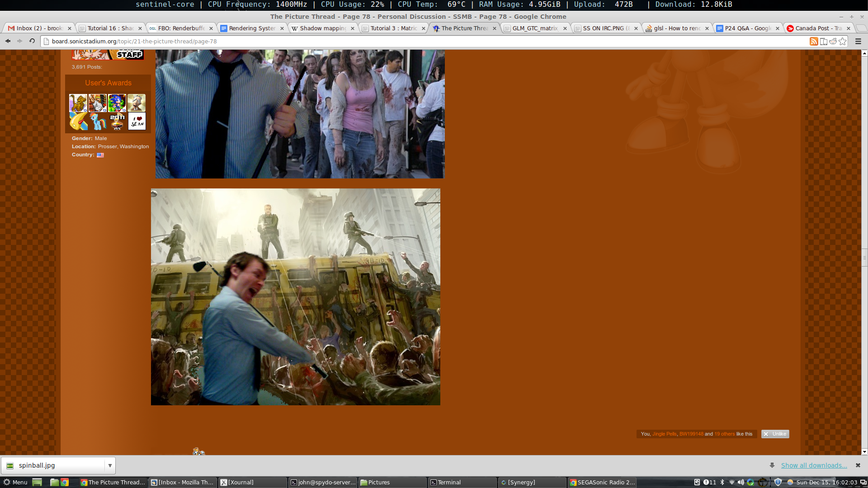Click the address bar URL field
This screenshot has width=868, height=488.
click(x=425, y=41)
